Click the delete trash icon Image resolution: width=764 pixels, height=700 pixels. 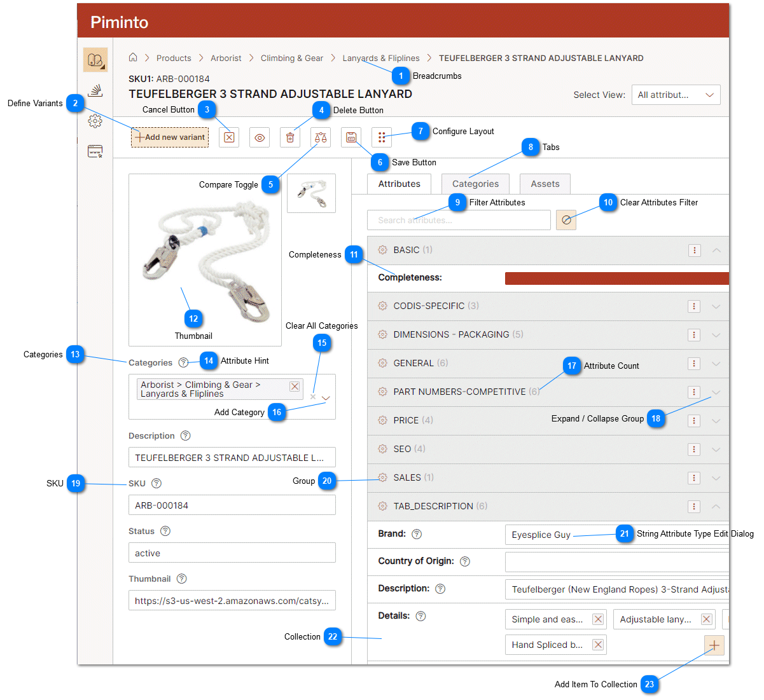pyautogui.click(x=290, y=137)
